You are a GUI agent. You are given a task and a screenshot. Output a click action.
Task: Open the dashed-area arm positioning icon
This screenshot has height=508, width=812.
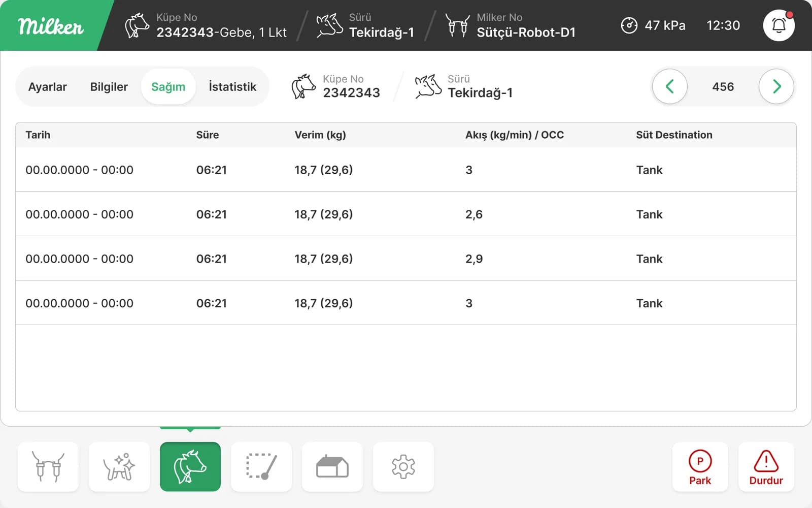coord(261,466)
